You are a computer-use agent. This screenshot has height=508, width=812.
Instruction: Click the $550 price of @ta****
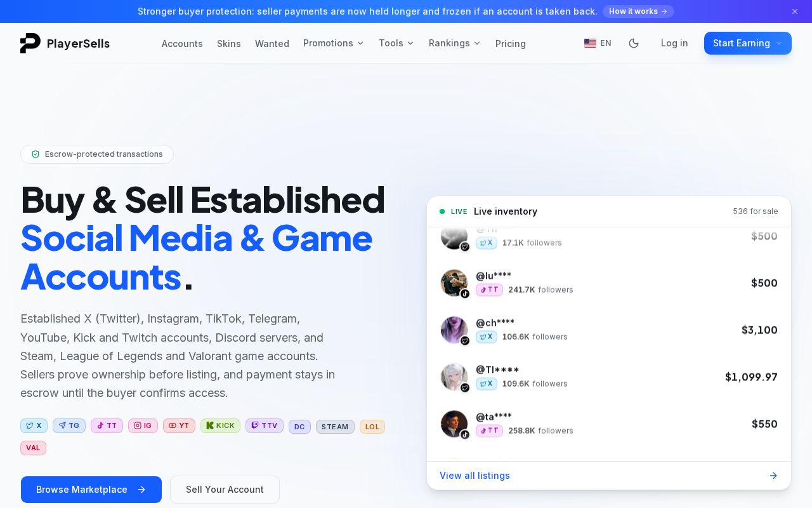tap(764, 424)
